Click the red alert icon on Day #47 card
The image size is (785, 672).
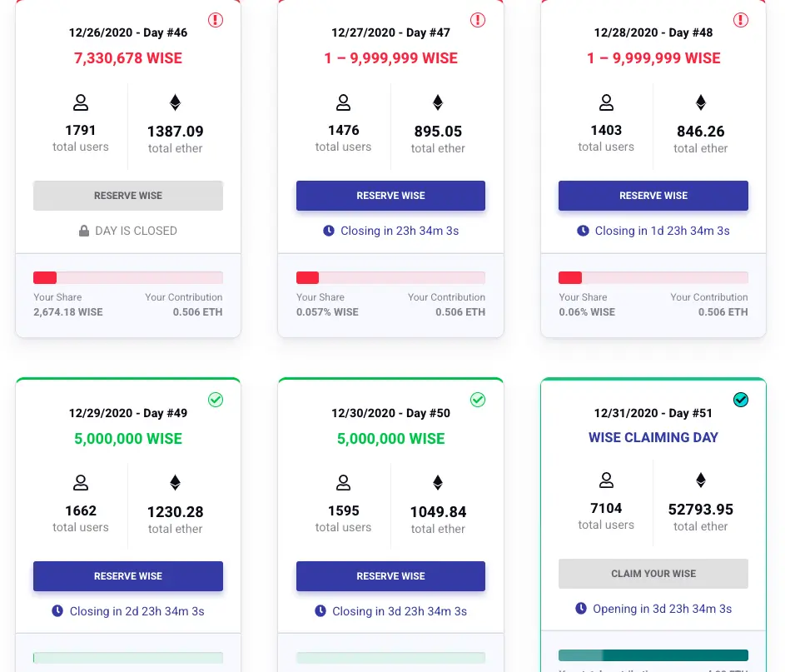click(478, 20)
